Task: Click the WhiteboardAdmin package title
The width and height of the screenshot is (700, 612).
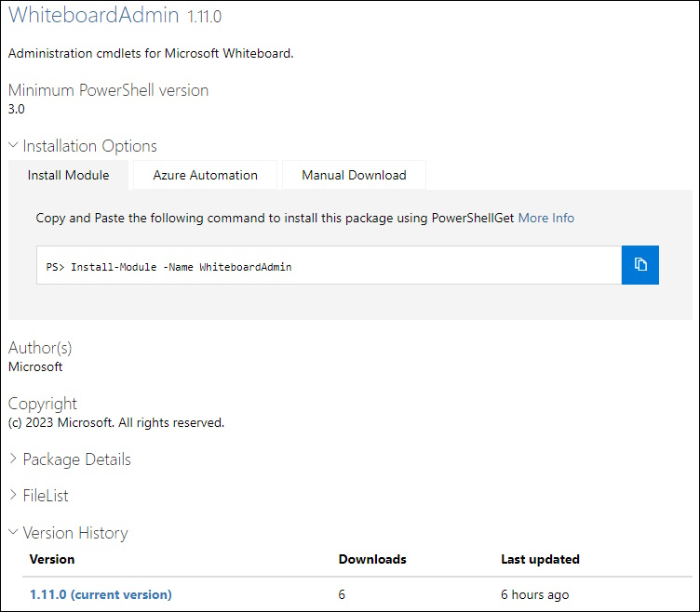Action: [x=94, y=15]
